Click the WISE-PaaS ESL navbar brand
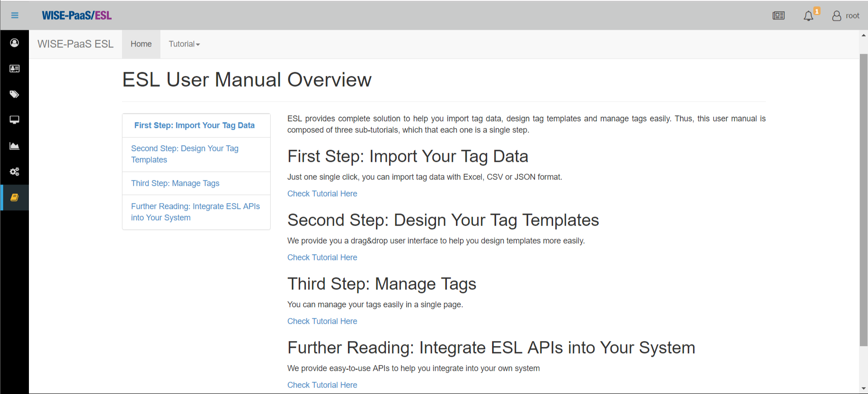This screenshot has height=394, width=868. click(x=75, y=44)
